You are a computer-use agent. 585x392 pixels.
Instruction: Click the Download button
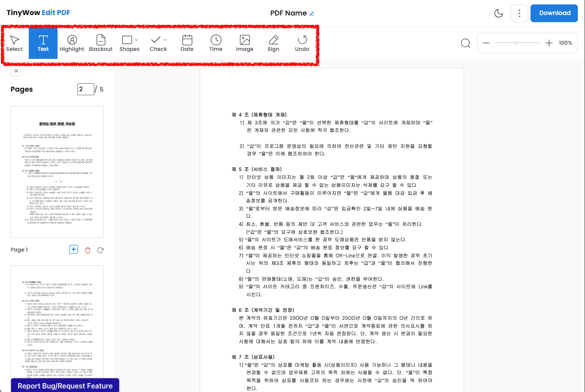[x=554, y=13]
